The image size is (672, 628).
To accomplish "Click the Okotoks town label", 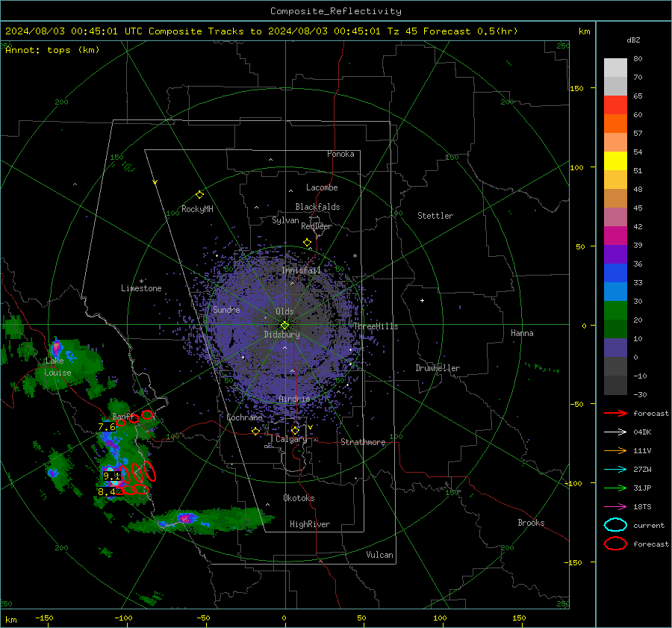I will 299,498.
